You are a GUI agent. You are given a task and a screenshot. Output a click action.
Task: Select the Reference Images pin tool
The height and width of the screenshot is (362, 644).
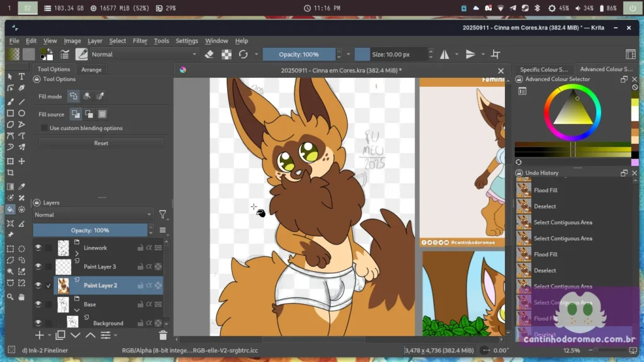(x=10, y=235)
